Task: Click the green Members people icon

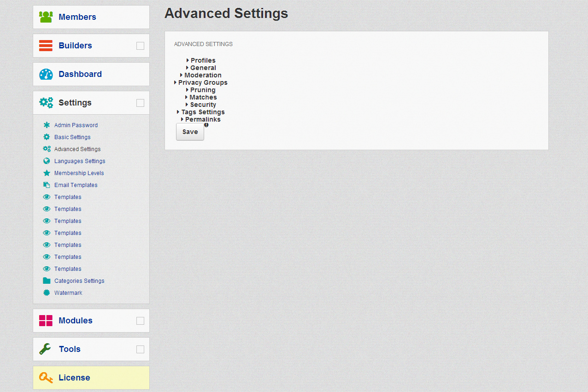Action: (46, 17)
